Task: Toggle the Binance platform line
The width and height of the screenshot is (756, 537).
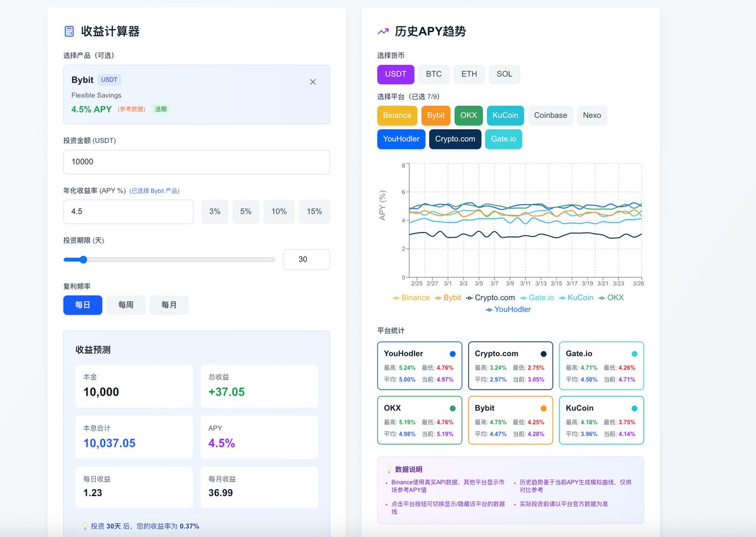Action: (x=397, y=115)
